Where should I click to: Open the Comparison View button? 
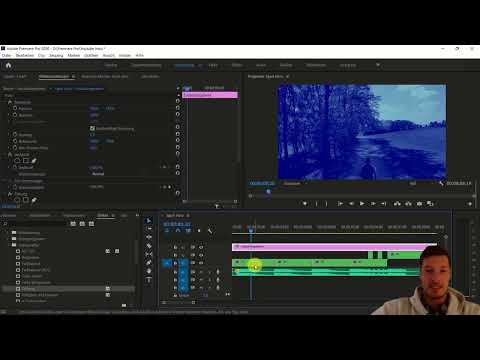click(x=430, y=203)
